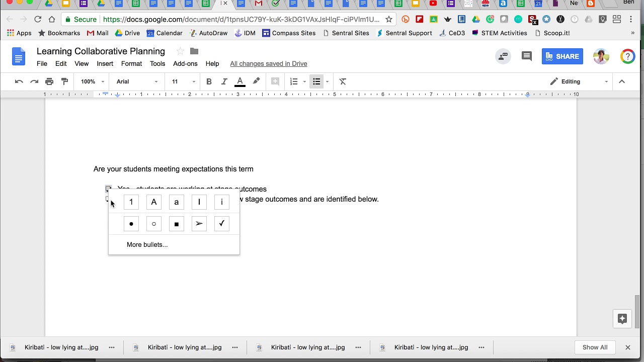
Task: Print the document using the printer icon
Action: [x=49, y=81]
